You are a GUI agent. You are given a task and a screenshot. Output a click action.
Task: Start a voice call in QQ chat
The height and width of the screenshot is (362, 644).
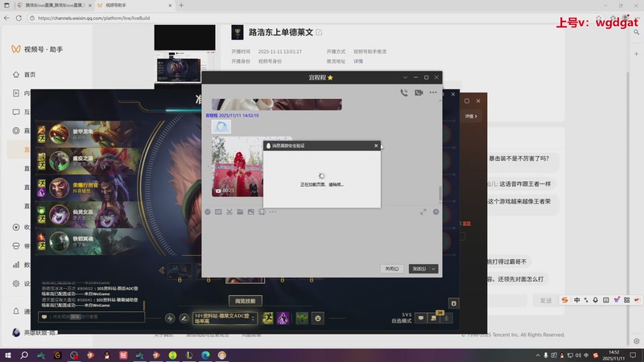click(404, 93)
